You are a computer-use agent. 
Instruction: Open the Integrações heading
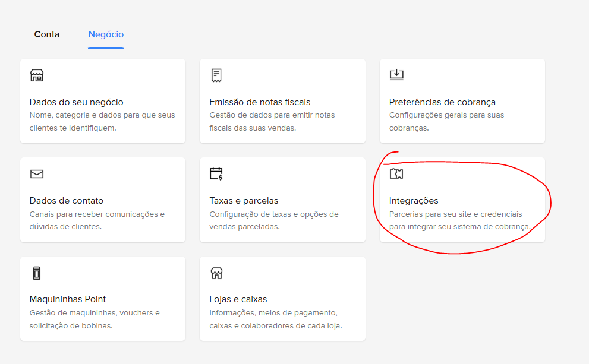click(x=414, y=201)
